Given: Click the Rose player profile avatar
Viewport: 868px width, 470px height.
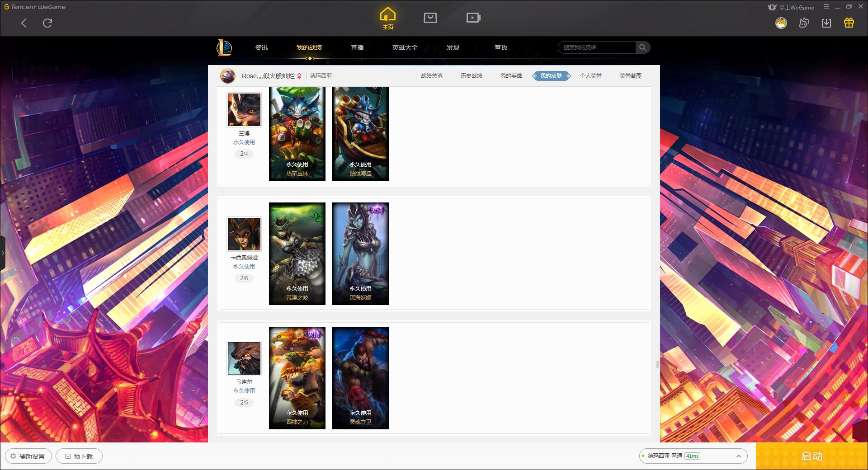Looking at the screenshot, I should click(228, 76).
